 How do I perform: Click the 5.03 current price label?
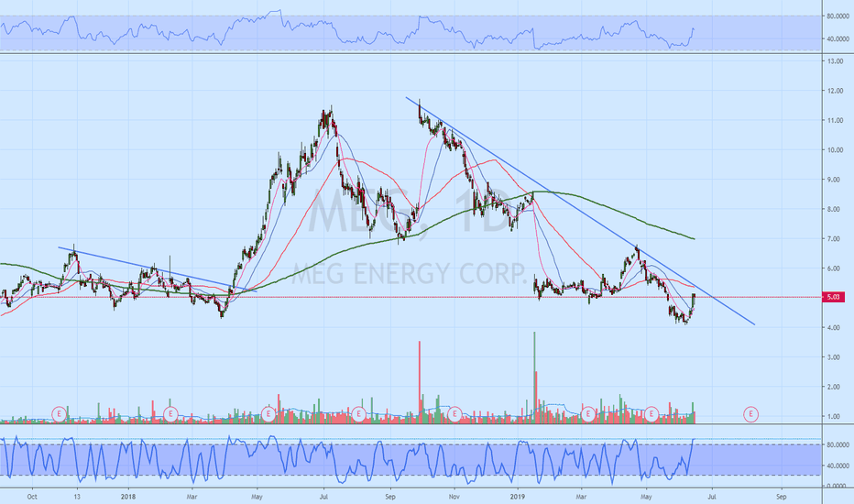[833, 298]
